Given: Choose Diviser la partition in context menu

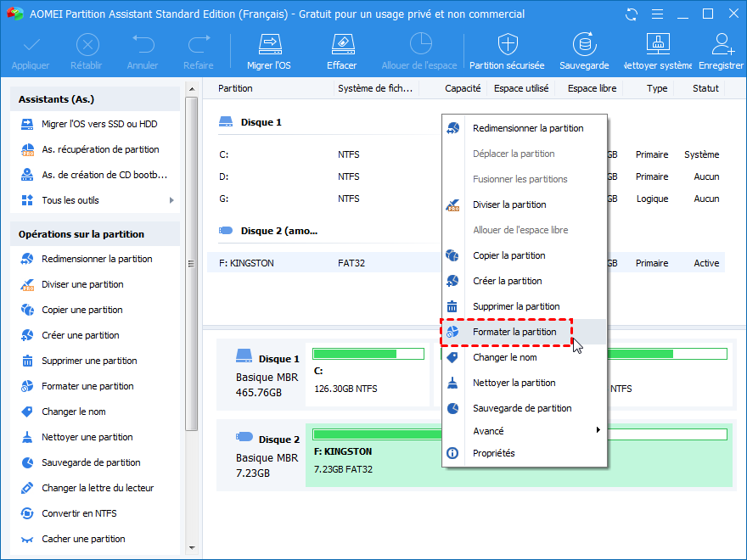Looking at the screenshot, I should click(x=525, y=204).
